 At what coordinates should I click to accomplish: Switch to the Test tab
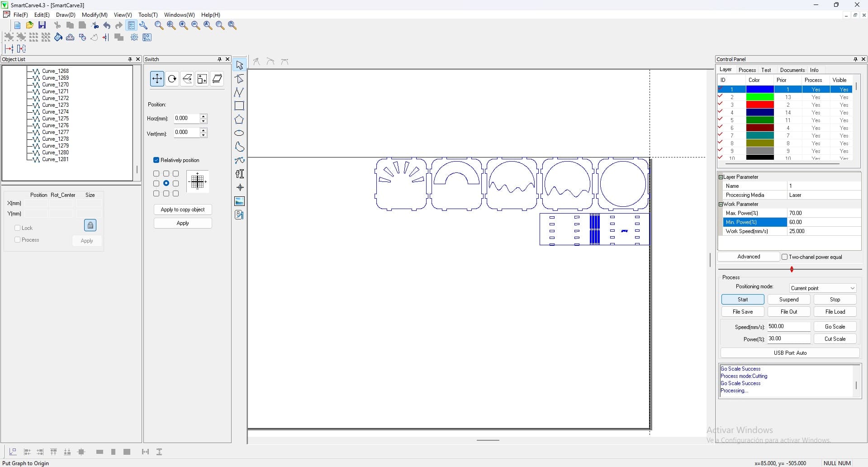(x=766, y=70)
